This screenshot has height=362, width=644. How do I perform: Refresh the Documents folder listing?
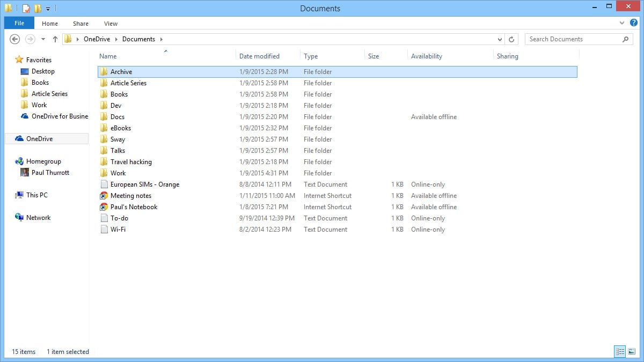[511, 39]
